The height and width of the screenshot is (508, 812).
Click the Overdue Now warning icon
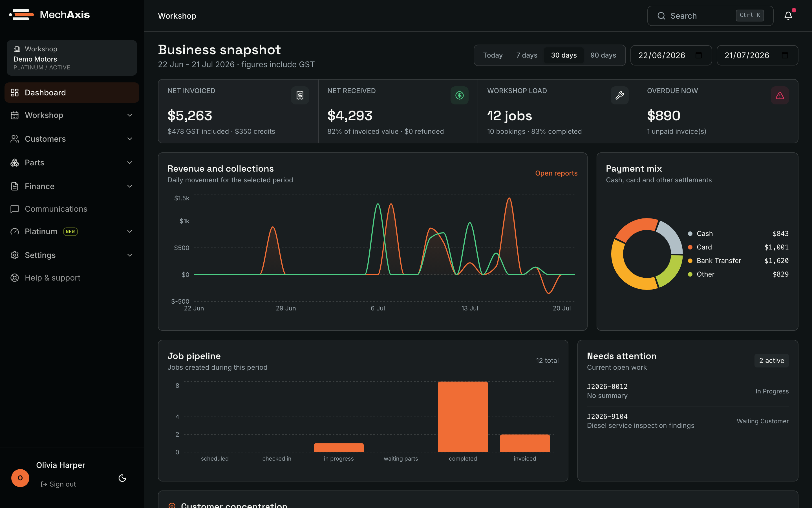(x=780, y=95)
